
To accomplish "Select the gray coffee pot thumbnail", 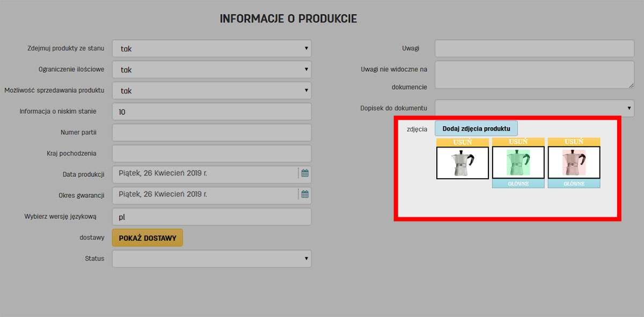I will (x=463, y=163).
